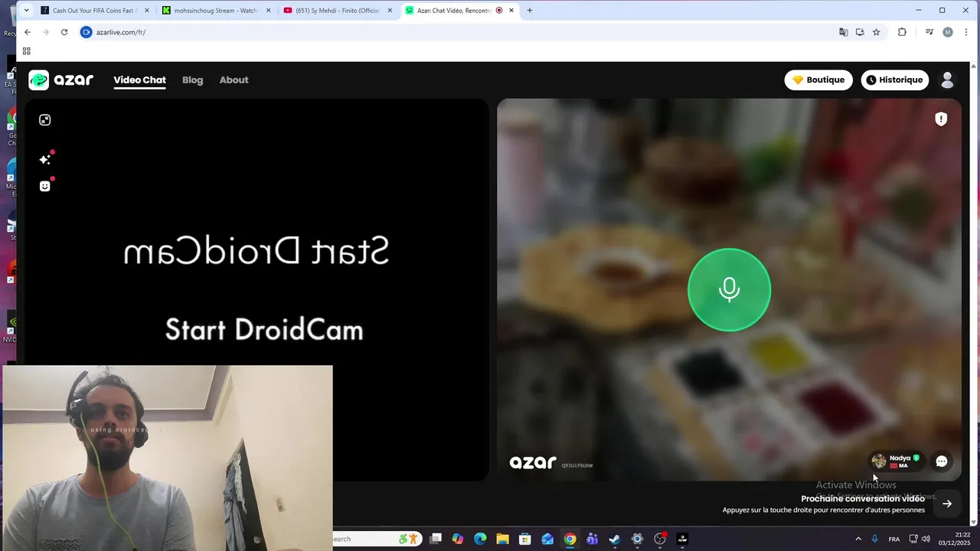Open the apps grid in bookmarks bar
This screenshot has width=980, height=551.
27,51
